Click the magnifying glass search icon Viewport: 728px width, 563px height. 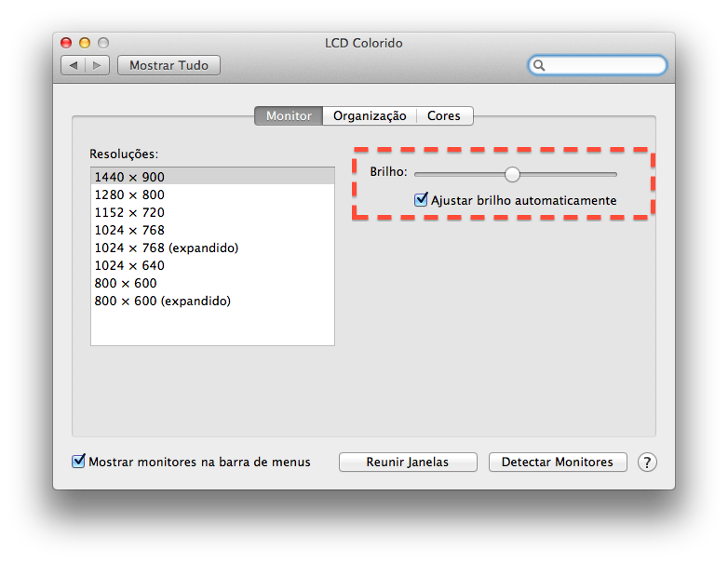(540, 66)
